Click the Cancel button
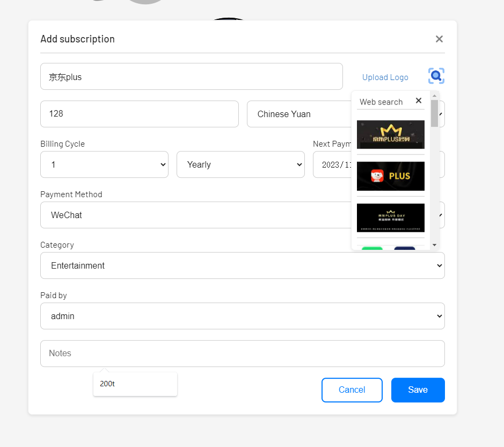This screenshot has width=504, height=447. click(352, 390)
